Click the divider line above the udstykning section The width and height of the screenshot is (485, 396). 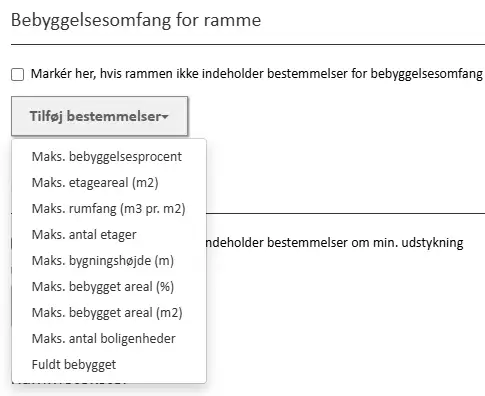(346, 213)
